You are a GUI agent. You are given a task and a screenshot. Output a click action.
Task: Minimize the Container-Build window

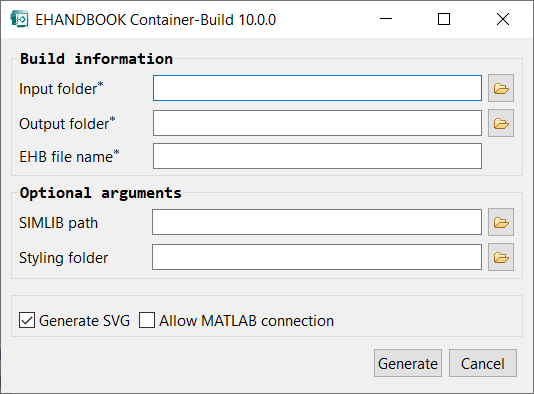(386, 19)
